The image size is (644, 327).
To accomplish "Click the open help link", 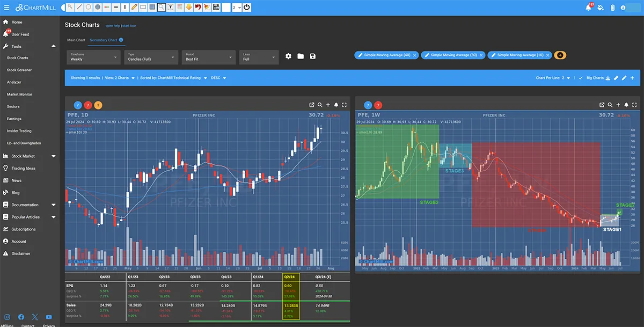I will (x=112, y=26).
